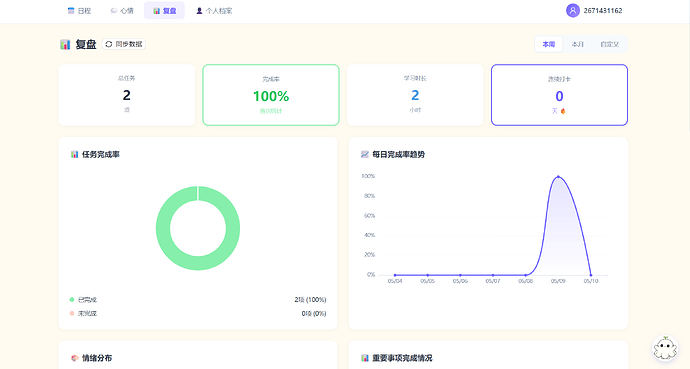Click the flame icon in 连续打卡 card
This screenshot has height=369, width=690.
click(x=563, y=111)
